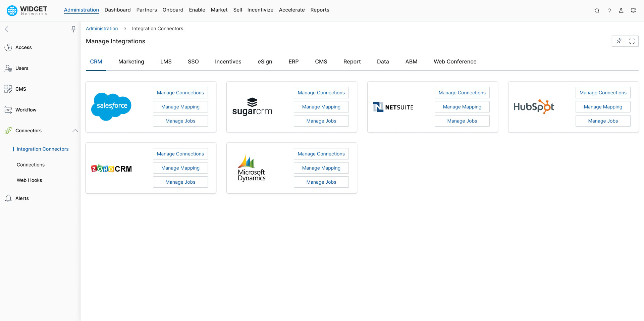This screenshot has height=321, width=644.
Task: Switch to the Report tab
Action: tap(352, 62)
